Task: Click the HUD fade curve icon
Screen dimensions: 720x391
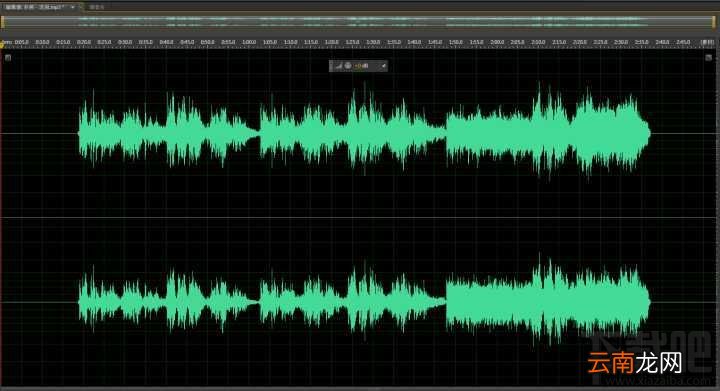Action: [x=339, y=66]
